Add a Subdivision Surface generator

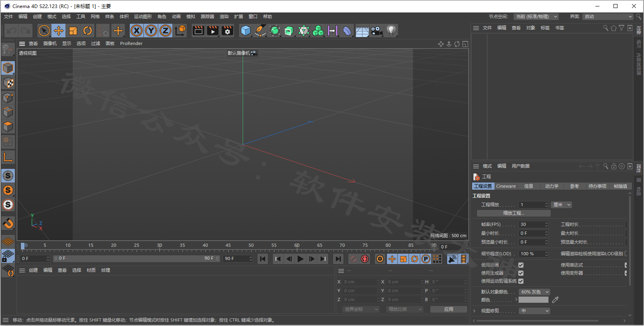(x=275, y=31)
